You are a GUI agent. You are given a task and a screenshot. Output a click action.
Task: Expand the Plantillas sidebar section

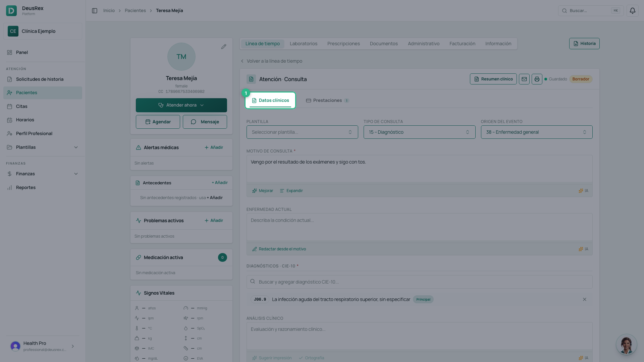coord(43,147)
